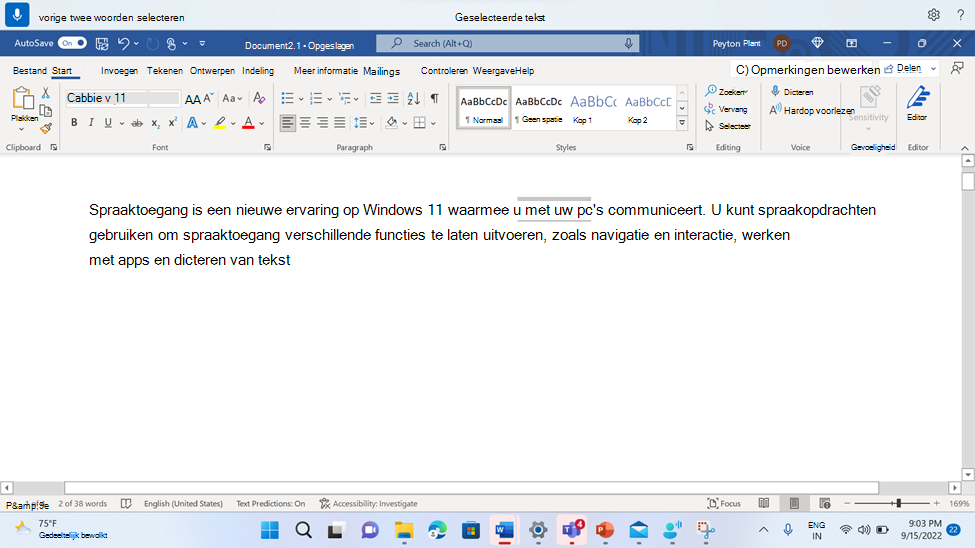Open Word from the taskbar

[504, 530]
